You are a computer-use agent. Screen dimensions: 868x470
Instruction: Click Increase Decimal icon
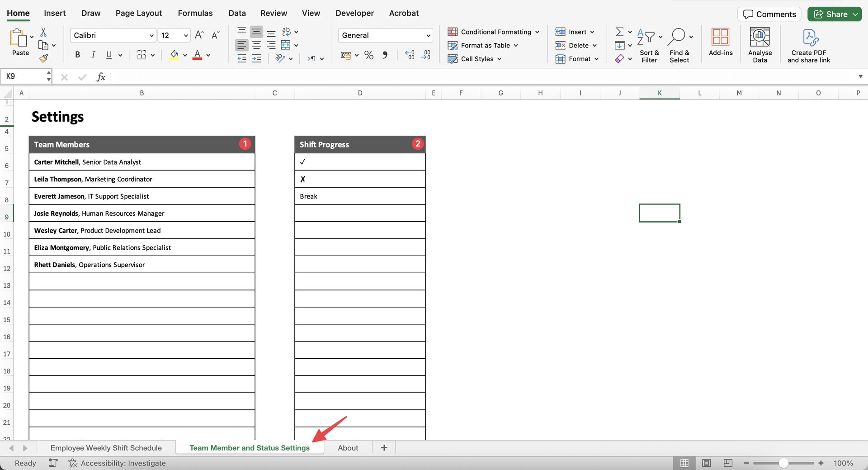point(410,55)
